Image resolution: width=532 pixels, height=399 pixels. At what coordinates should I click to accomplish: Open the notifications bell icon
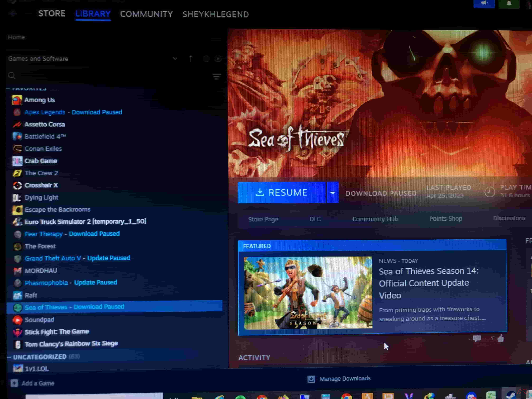[x=509, y=3]
